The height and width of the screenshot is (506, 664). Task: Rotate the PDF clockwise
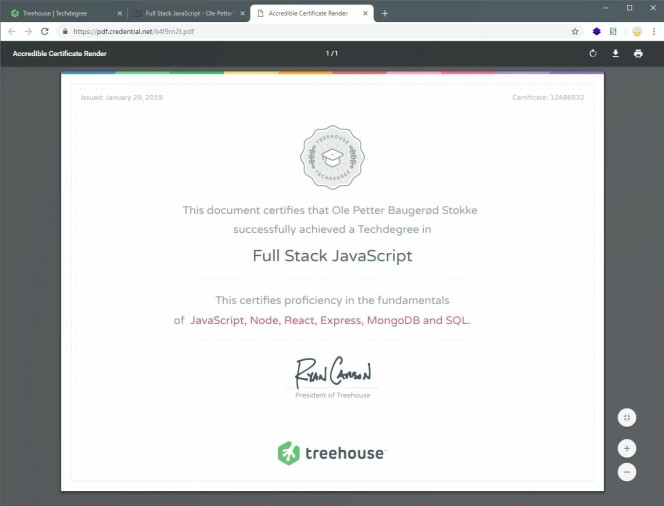click(593, 53)
